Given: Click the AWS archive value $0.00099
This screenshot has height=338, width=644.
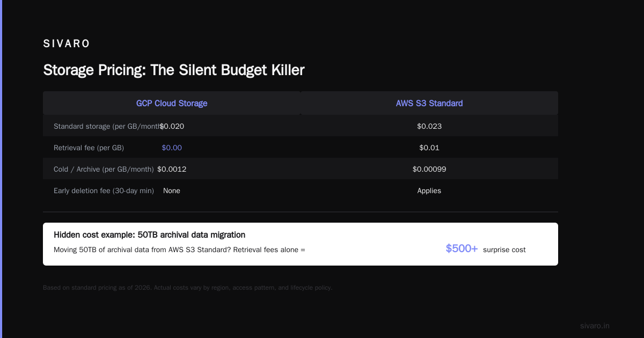Looking at the screenshot, I should click(429, 169).
